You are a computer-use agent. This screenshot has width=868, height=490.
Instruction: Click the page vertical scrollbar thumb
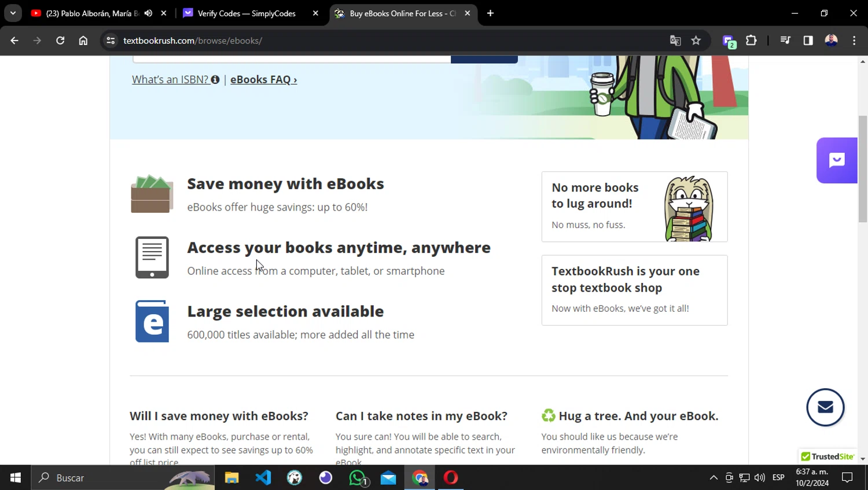coord(863,169)
